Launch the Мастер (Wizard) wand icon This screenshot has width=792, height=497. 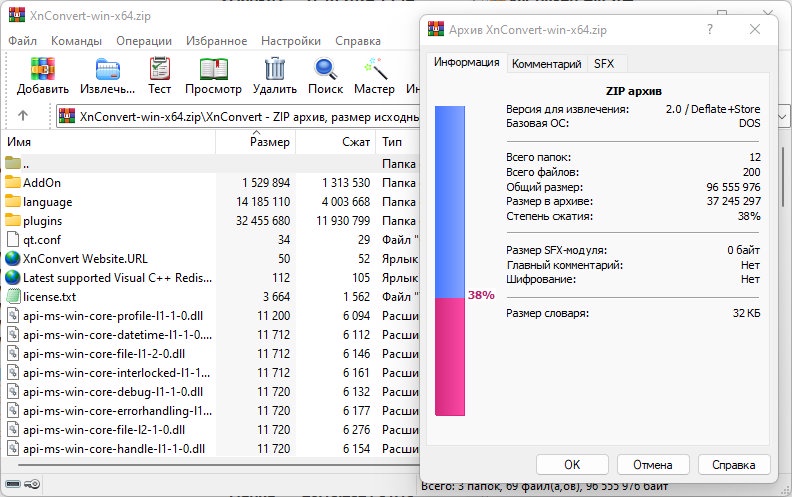coord(374,69)
